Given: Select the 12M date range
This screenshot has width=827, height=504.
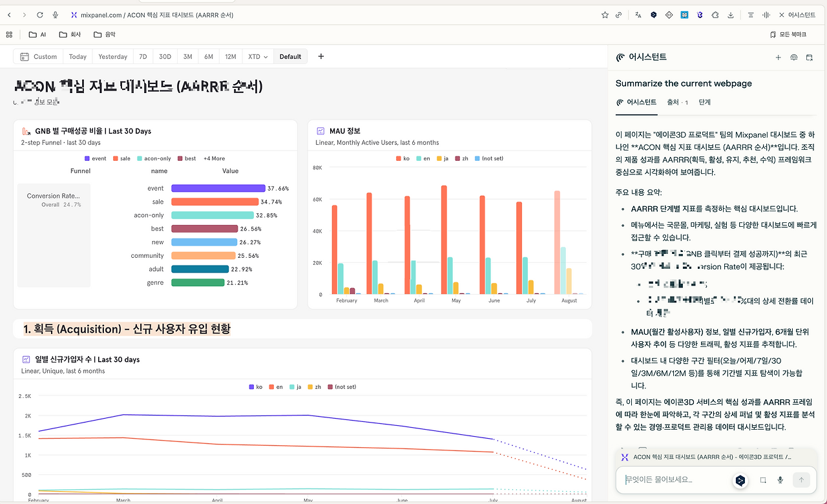Looking at the screenshot, I should click(231, 57).
